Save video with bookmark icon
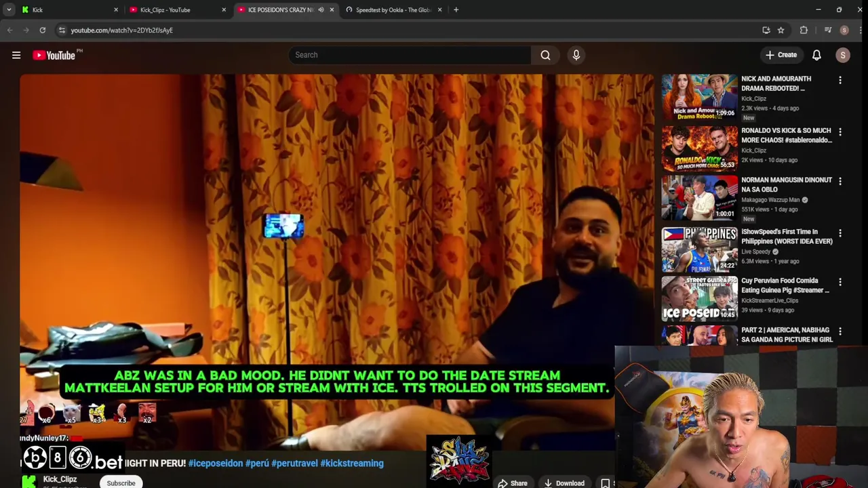 coord(606,483)
